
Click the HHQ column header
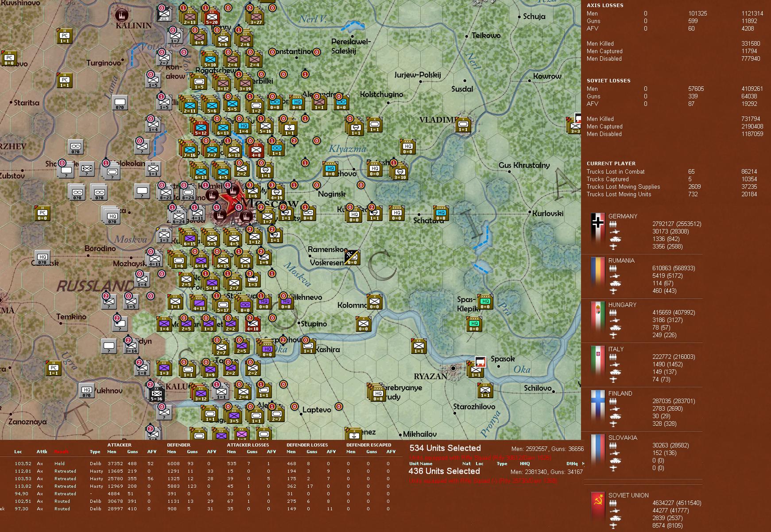point(524,464)
